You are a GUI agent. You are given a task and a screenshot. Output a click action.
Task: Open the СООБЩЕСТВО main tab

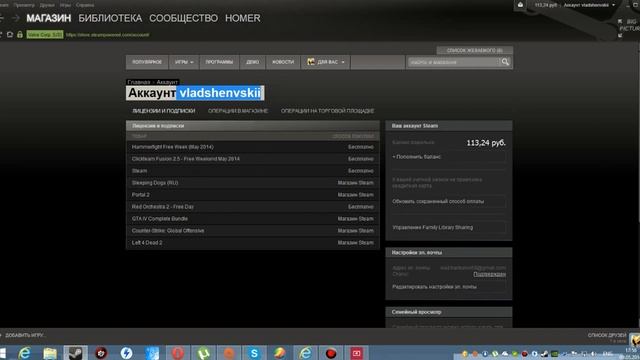click(183, 18)
